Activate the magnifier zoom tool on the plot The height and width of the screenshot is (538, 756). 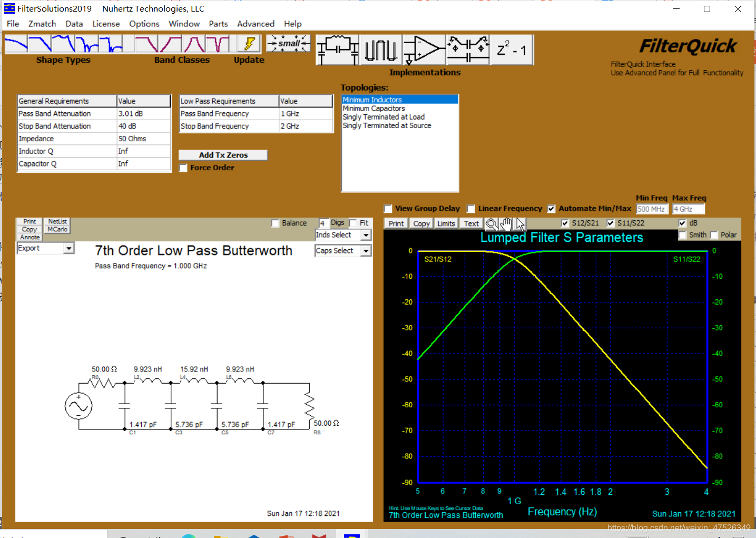pyautogui.click(x=492, y=223)
